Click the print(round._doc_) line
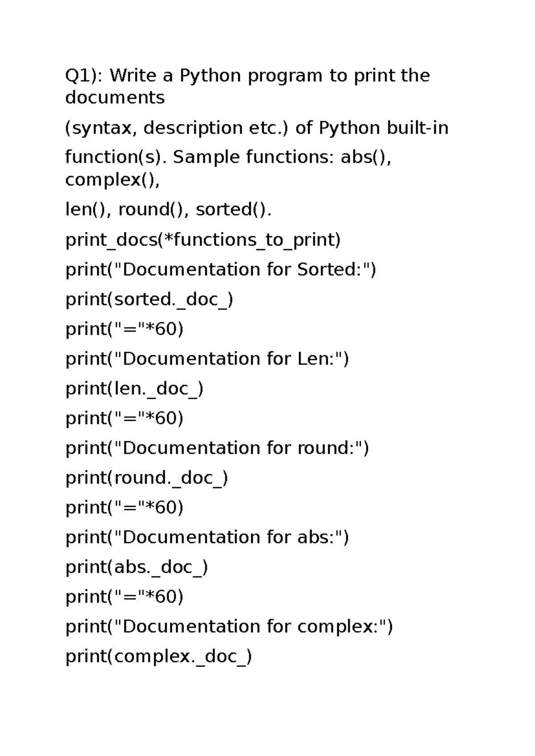 [x=147, y=478]
